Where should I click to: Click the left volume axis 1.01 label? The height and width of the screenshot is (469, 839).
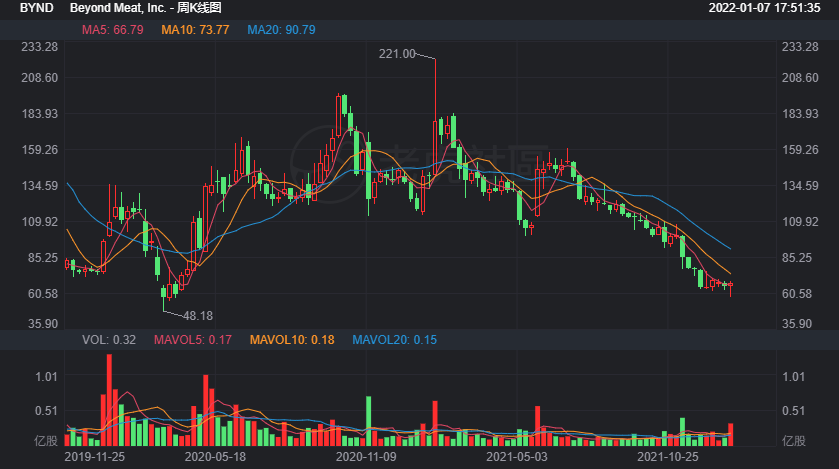(46, 377)
